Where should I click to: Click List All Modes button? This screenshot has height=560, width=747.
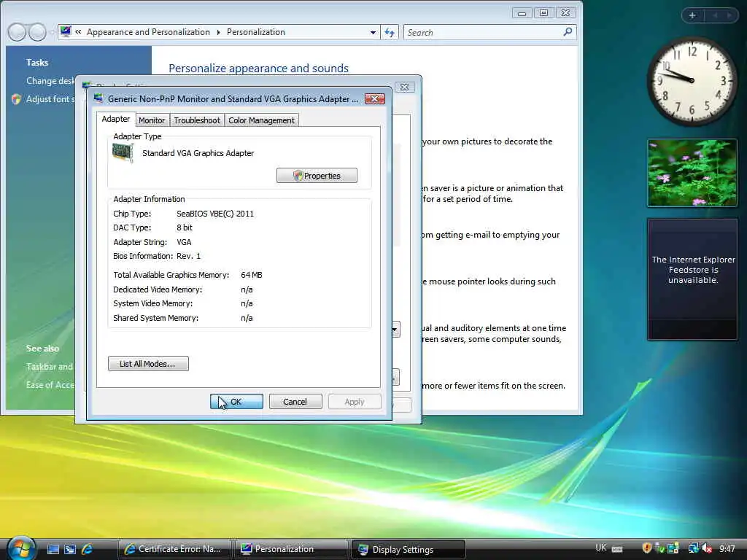[x=148, y=364]
